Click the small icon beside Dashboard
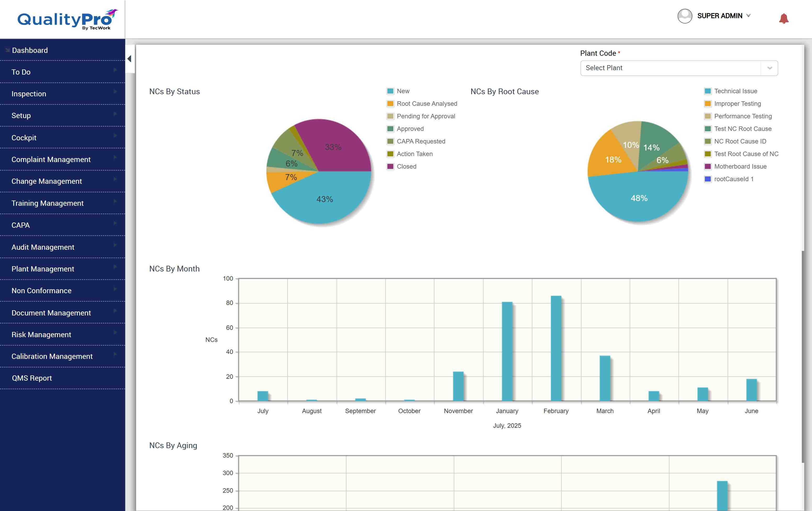This screenshot has height=511, width=812. point(7,50)
